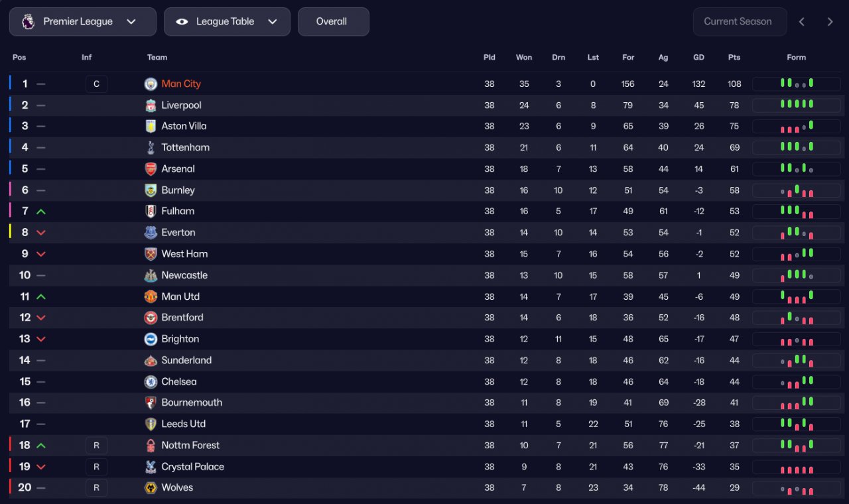The image size is (849, 504).
Task: Click the Everton crest icon
Action: click(x=151, y=232)
